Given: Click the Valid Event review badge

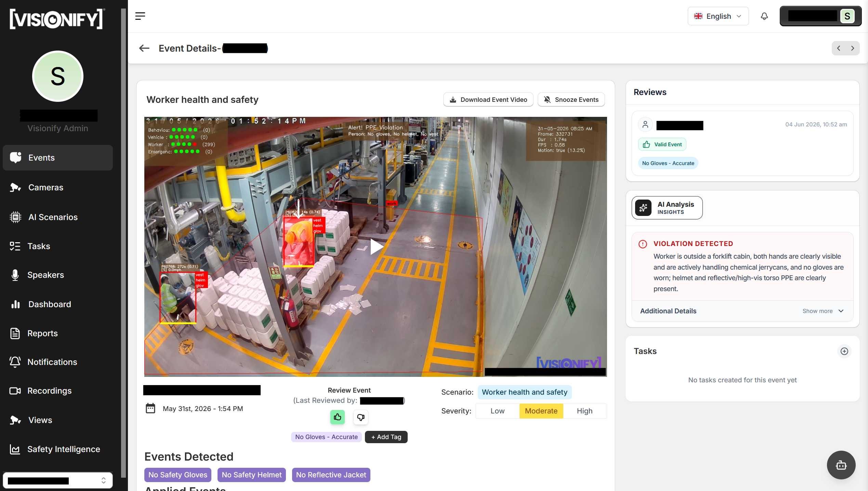Looking at the screenshot, I should pos(662,144).
